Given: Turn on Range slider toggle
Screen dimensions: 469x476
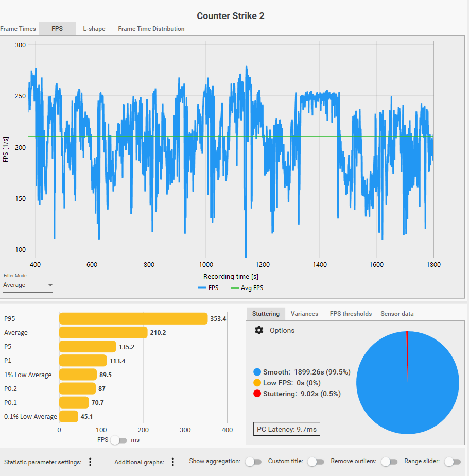Looking at the screenshot, I should pos(453,462).
